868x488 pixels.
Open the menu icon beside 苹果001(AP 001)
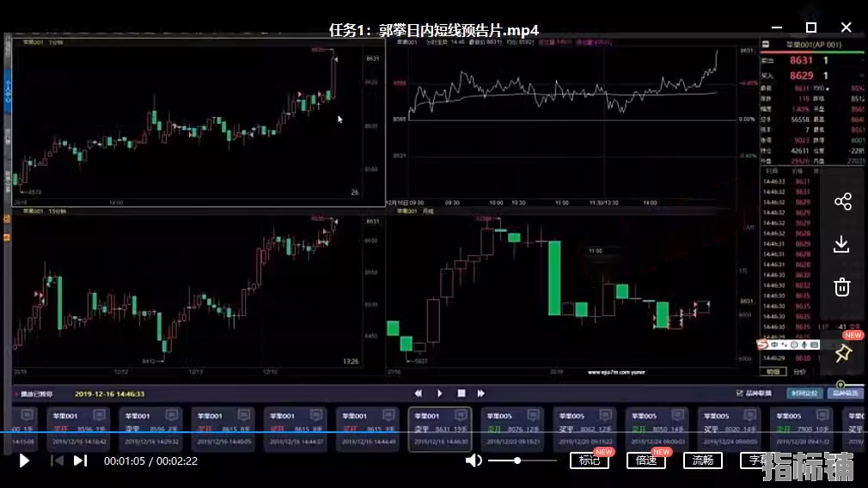point(766,45)
